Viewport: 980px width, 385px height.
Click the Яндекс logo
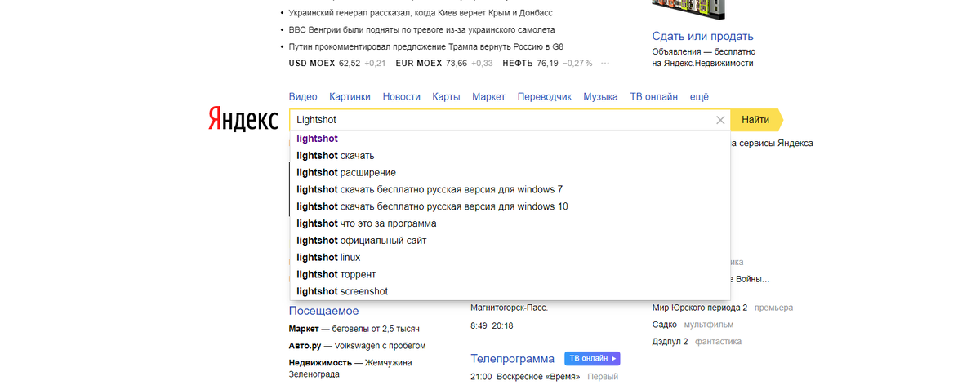pos(242,119)
